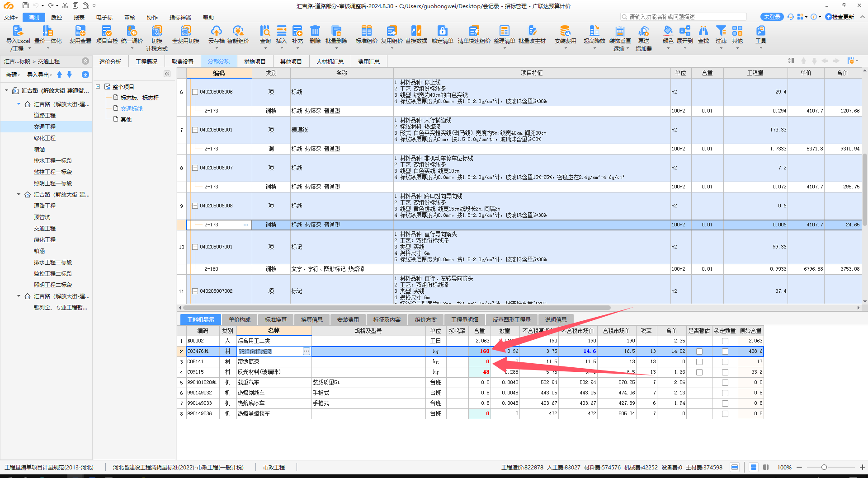
Task: Collapse item 040205006006 row
Action: coord(195,92)
